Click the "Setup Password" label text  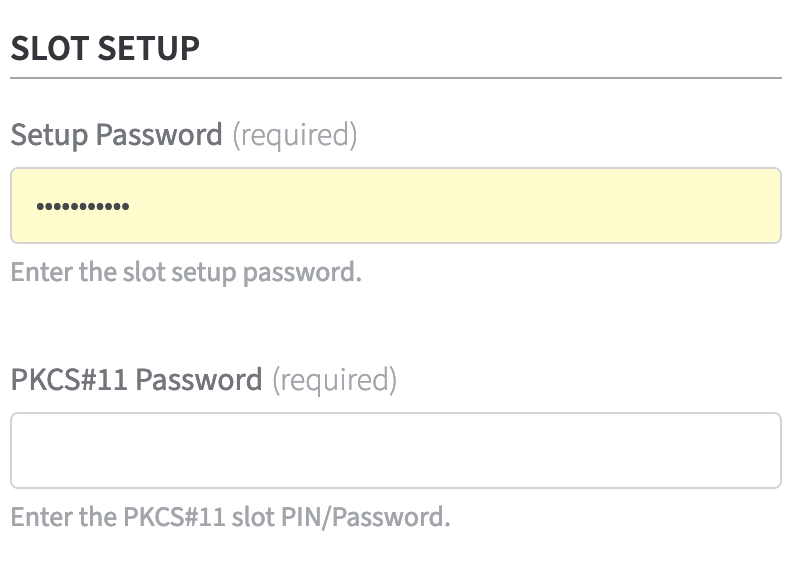coord(116,135)
